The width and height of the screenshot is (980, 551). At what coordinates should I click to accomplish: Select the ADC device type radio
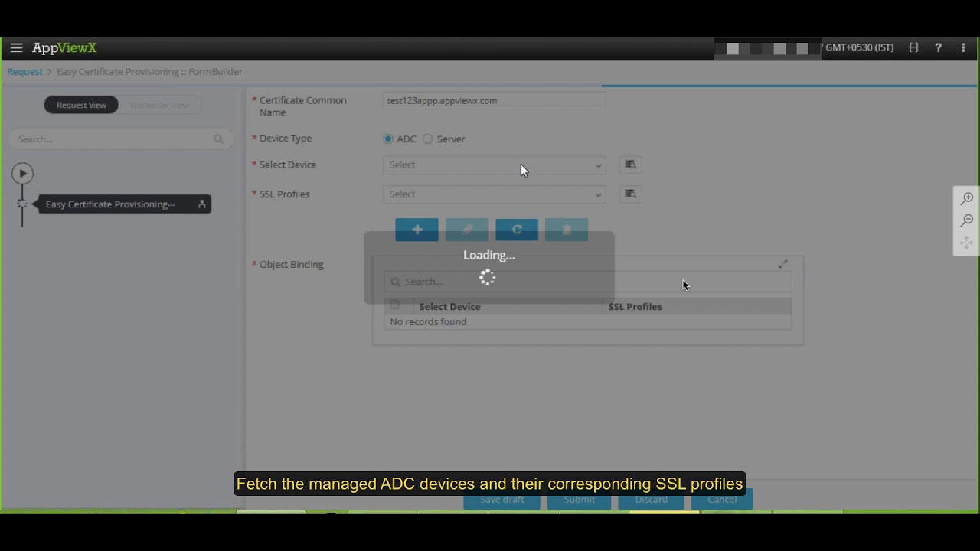388,139
